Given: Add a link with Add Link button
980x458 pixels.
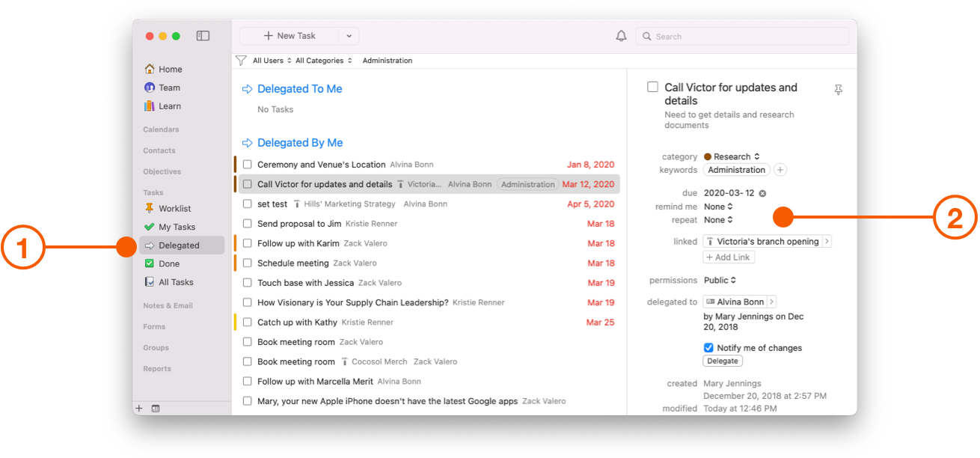Looking at the screenshot, I should point(728,257).
